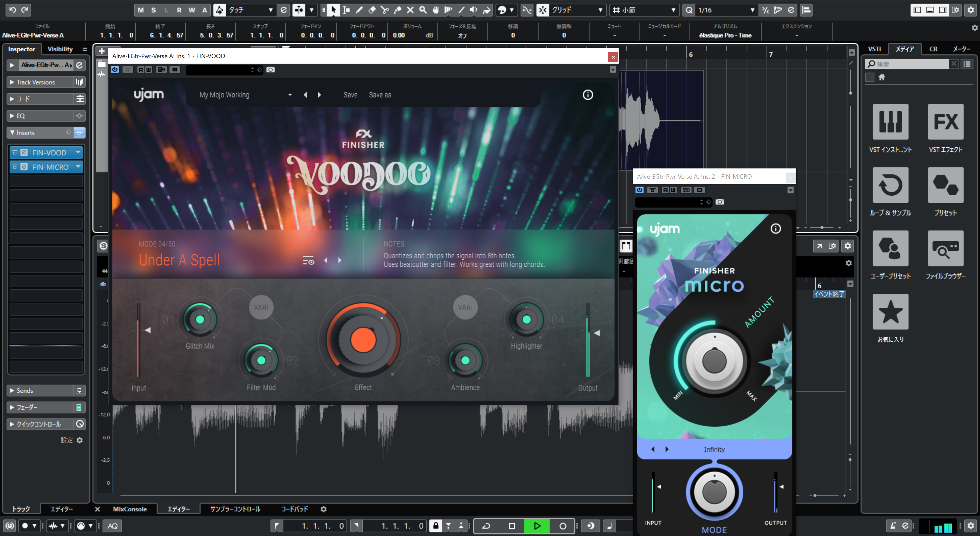Open the 小節 grid type dropdown
Viewport: 980px width, 536px height.
tap(644, 10)
